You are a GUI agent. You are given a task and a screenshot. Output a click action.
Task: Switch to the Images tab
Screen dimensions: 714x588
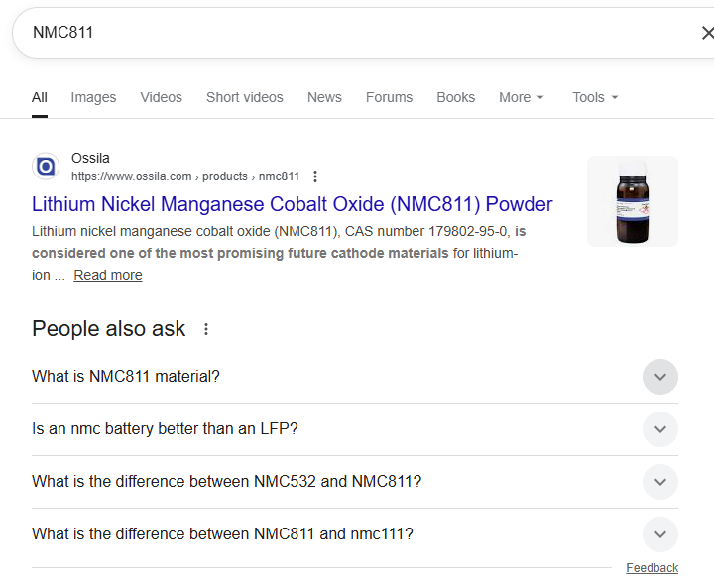(x=93, y=97)
